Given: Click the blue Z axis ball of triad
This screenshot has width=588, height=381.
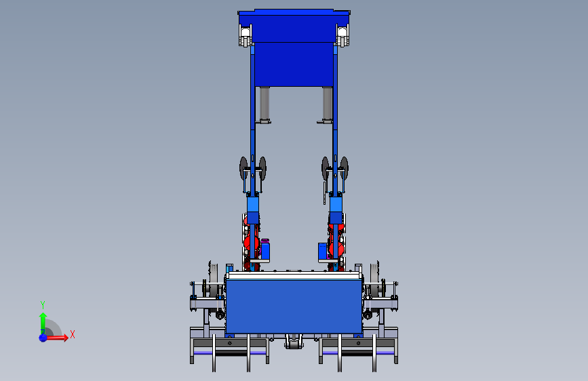Looking at the screenshot, I should 43,338.
